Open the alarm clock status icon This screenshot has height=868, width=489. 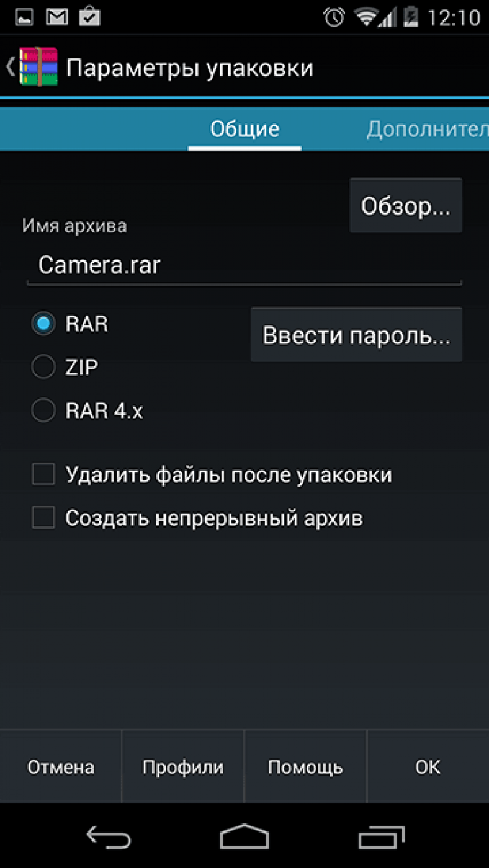point(334,17)
